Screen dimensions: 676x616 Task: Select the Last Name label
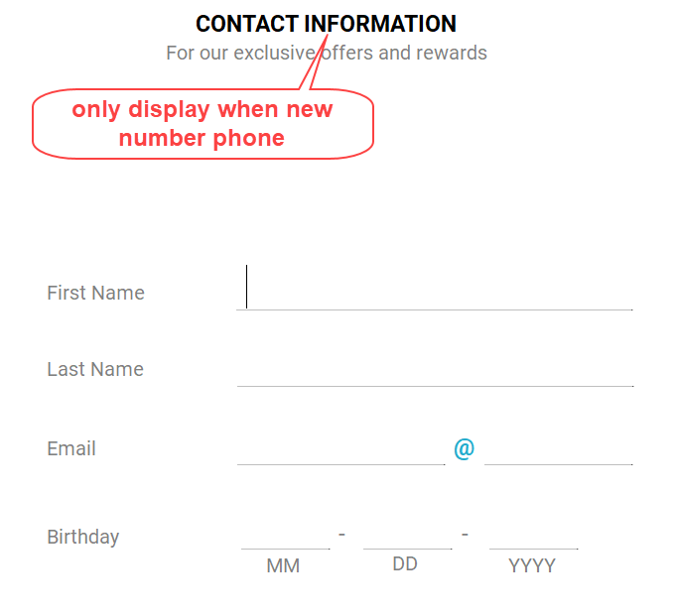(x=95, y=369)
